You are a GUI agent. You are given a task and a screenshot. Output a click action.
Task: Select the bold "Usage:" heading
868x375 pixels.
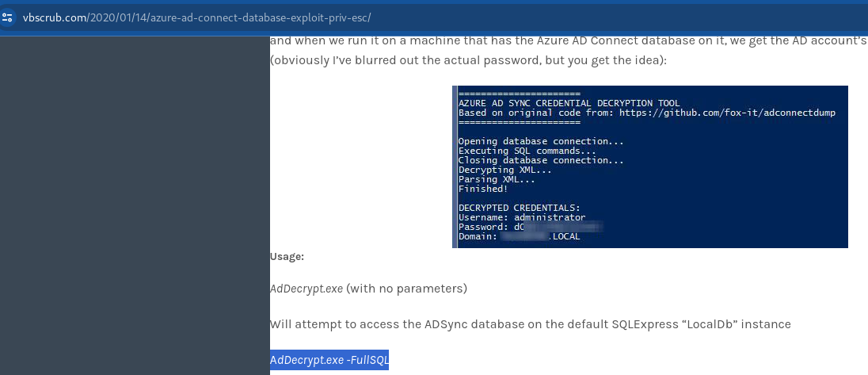point(287,256)
